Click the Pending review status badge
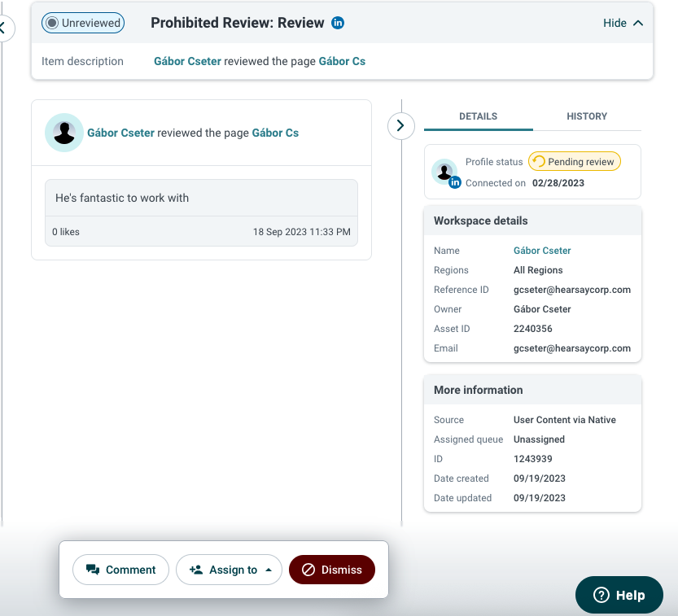678x616 pixels. 575,162
